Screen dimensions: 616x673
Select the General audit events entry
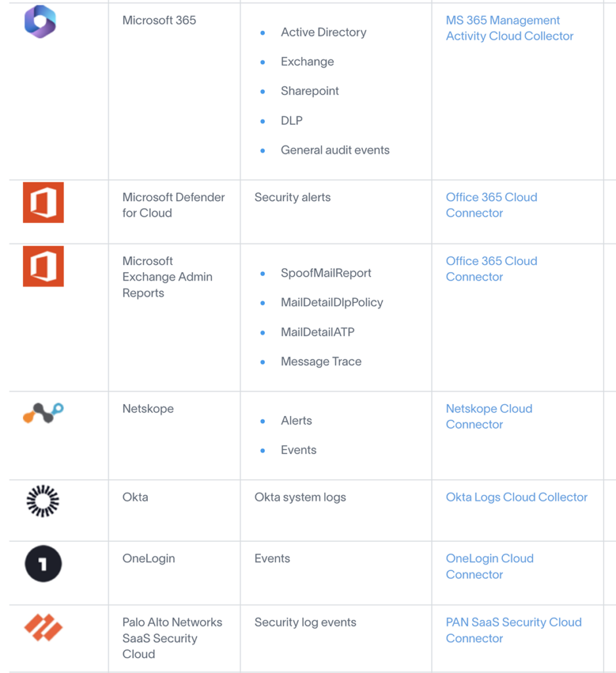point(335,150)
